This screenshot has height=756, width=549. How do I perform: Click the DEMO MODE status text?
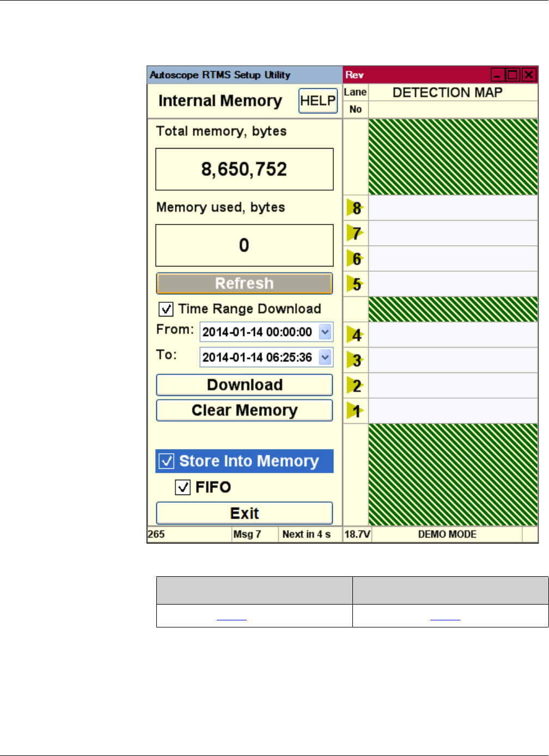click(447, 534)
